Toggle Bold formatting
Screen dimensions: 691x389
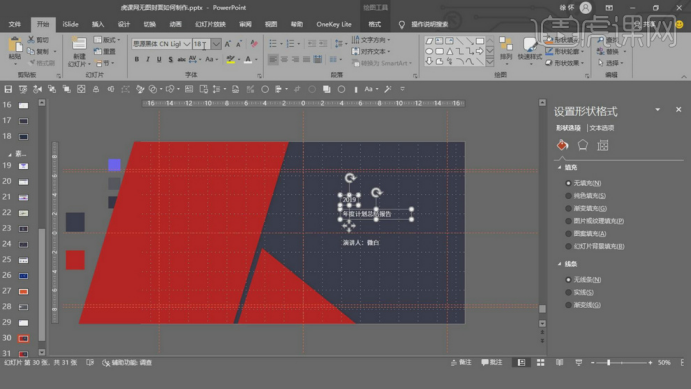(x=137, y=59)
